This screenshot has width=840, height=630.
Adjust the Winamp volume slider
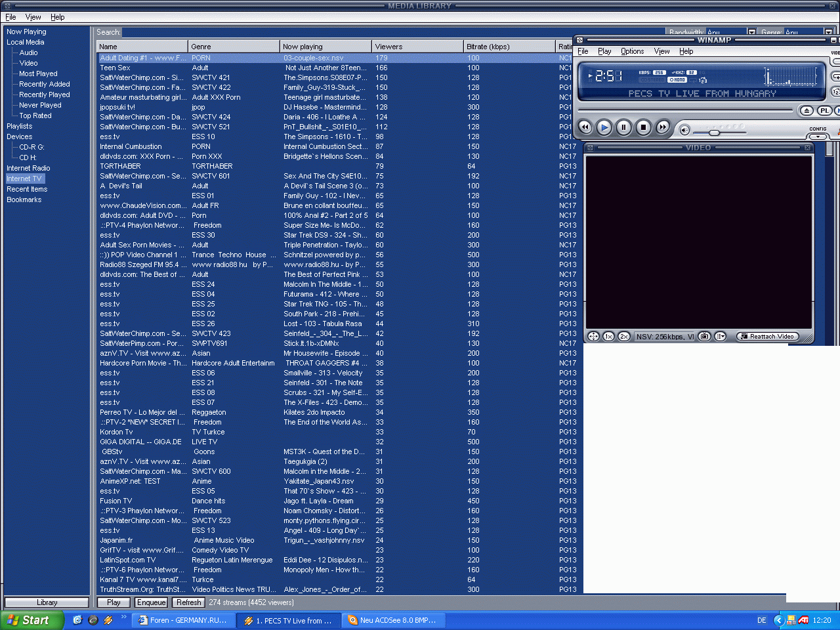714,133
